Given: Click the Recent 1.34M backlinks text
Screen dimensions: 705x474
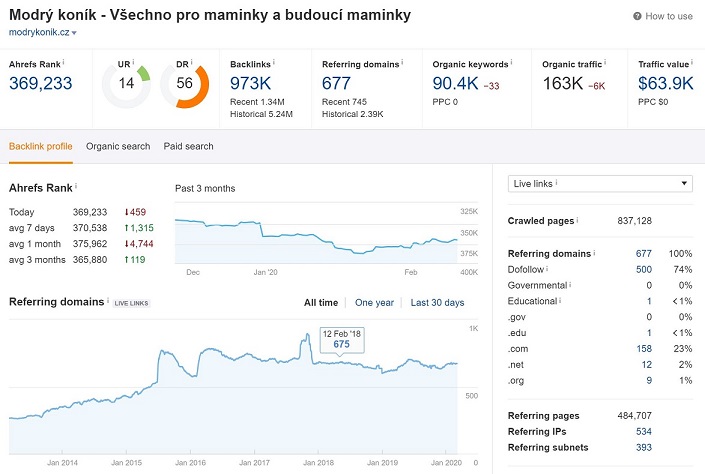Looking at the screenshot, I should pyautogui.click(x=257, y=102).
